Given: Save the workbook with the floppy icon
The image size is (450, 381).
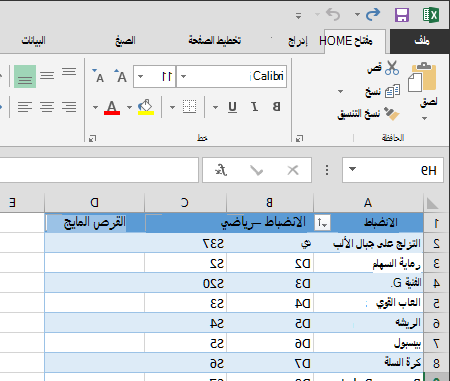Looking at the screenshot, I should (402, 15).
